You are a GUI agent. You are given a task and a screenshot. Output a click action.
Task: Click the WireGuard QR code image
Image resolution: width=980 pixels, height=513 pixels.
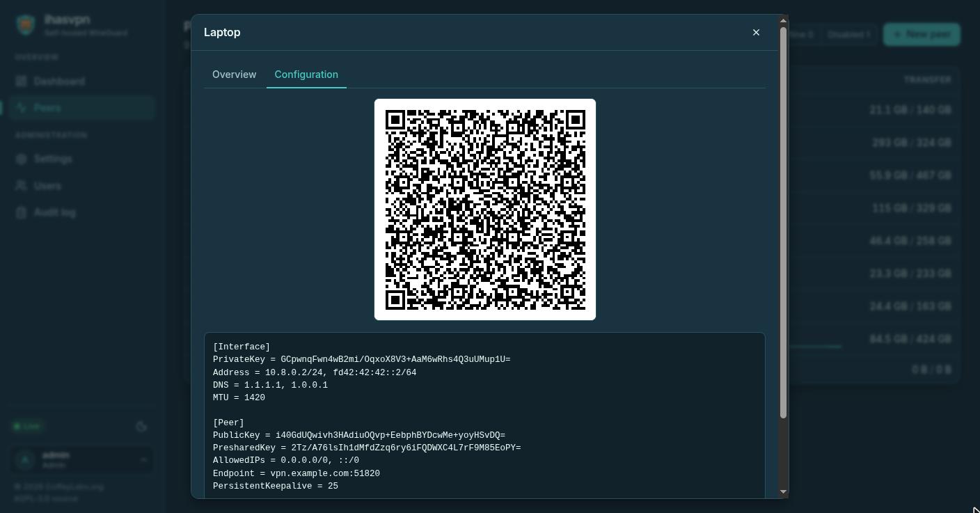[485, 210]
